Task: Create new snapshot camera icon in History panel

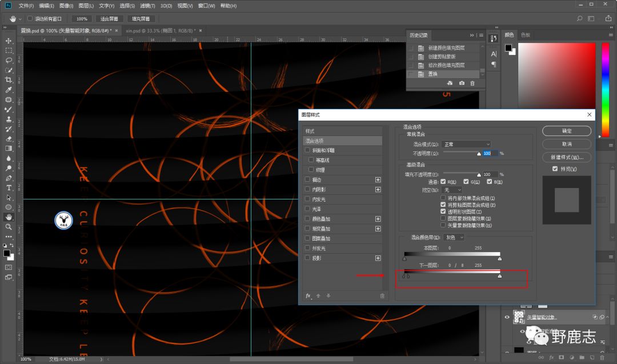Action: [462, 83]
